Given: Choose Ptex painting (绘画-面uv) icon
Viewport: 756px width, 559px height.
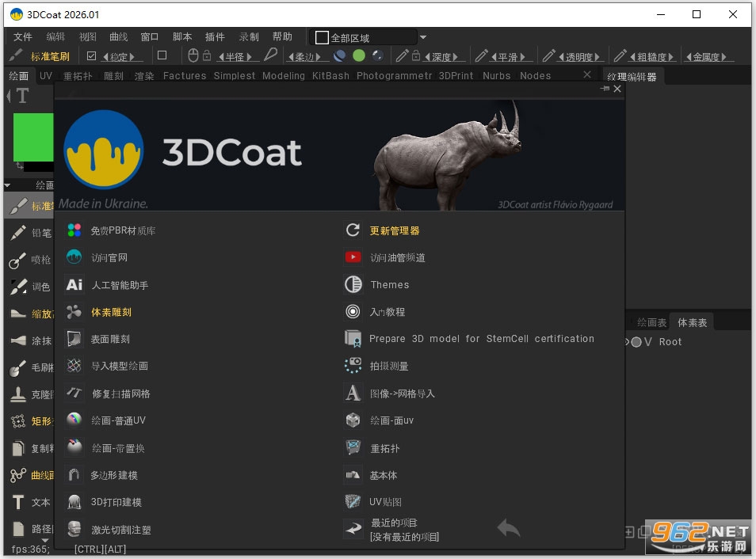Looking at the screenshot, I should 353,420.
